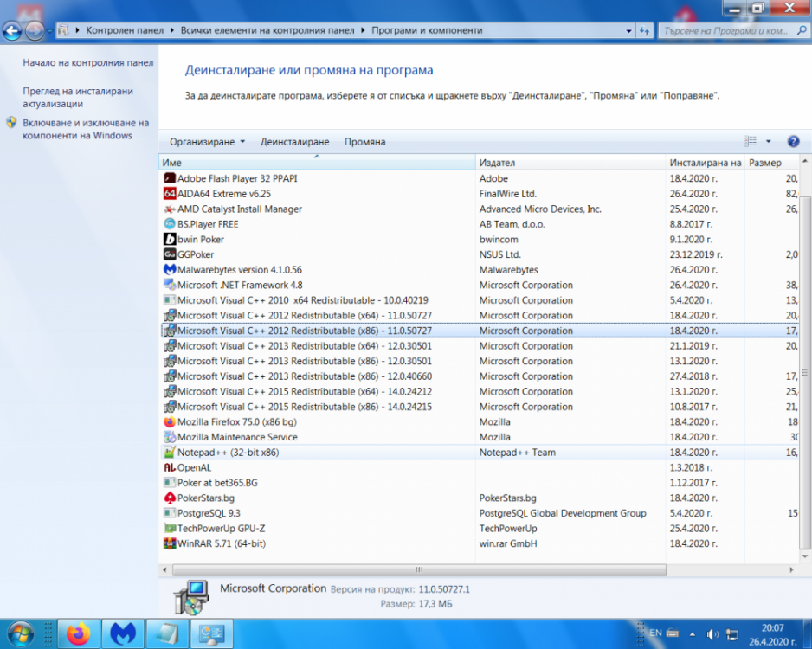This screenshot has width=812, height=649.
Task: Click the EN language indicator
Action: point(655,633)
